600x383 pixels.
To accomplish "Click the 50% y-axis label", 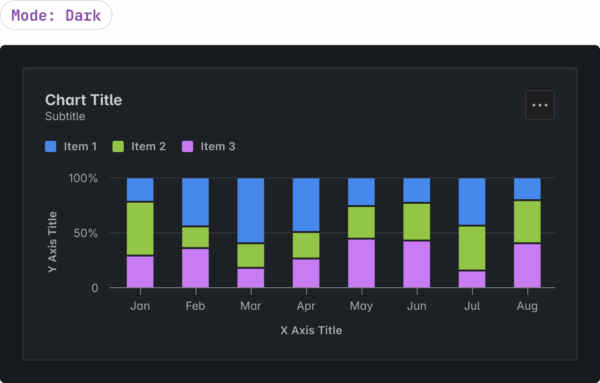I will click(86, 233).
